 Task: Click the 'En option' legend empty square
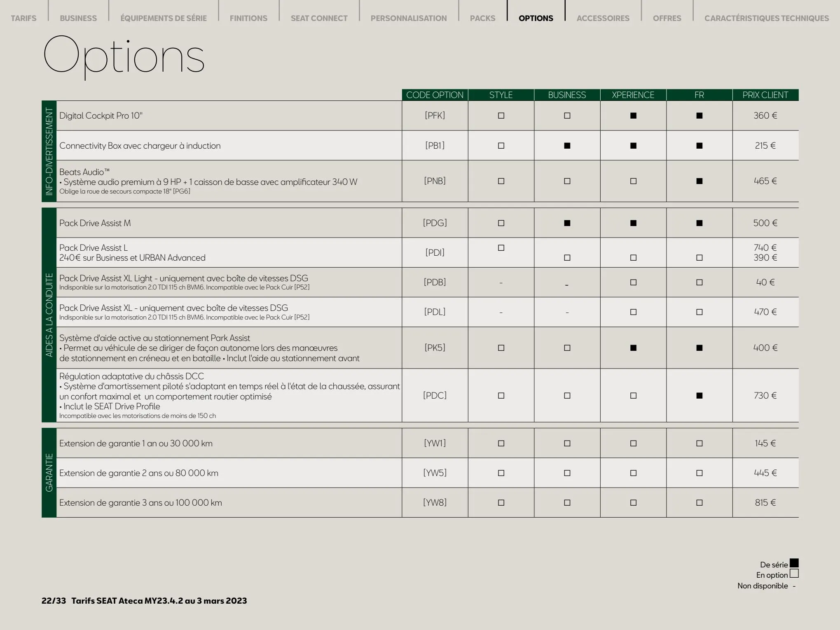tap(794, 573)
